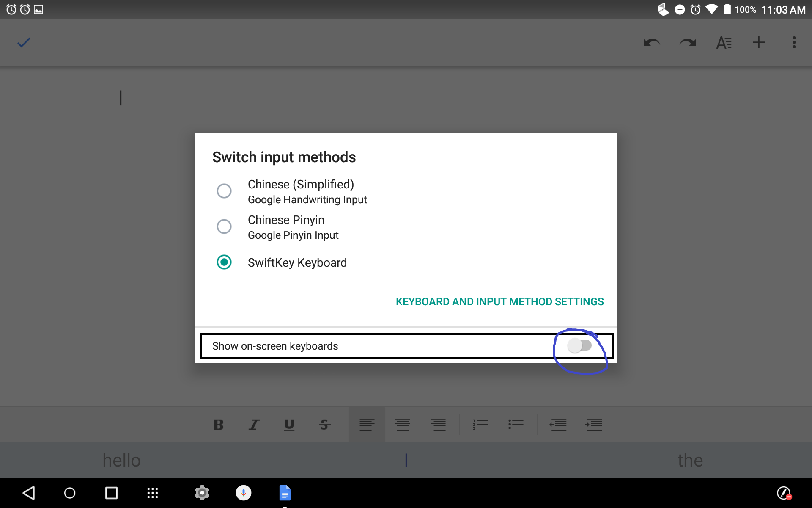This screenshot has height=508, width=812.
Task: Toggle italic formatting
Action: (x=254, y=425)
